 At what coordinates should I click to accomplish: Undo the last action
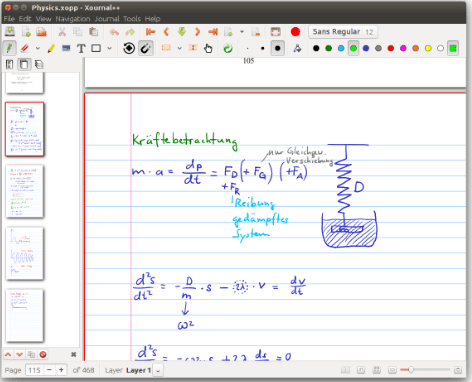114,32
